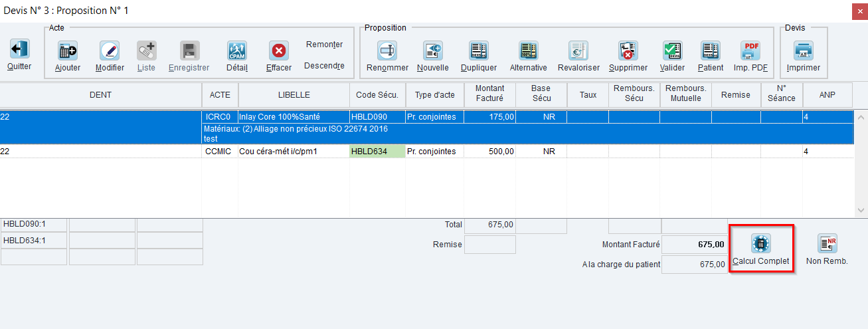
Task: Click the Supprimer proposition icon
Action: tap(628, 51)
